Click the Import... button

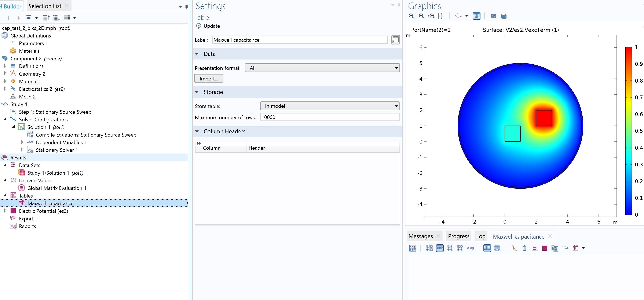[x=209, y=79]
